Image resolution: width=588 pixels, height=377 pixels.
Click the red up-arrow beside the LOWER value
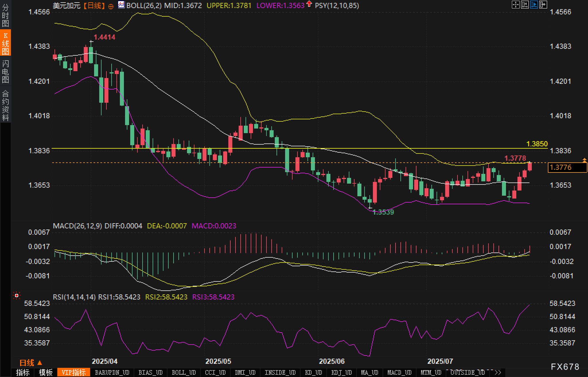click(309, 4)
